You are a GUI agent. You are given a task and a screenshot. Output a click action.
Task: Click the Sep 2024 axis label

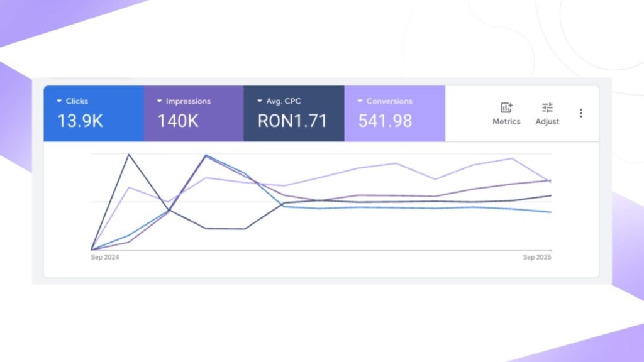coord(105,258)
